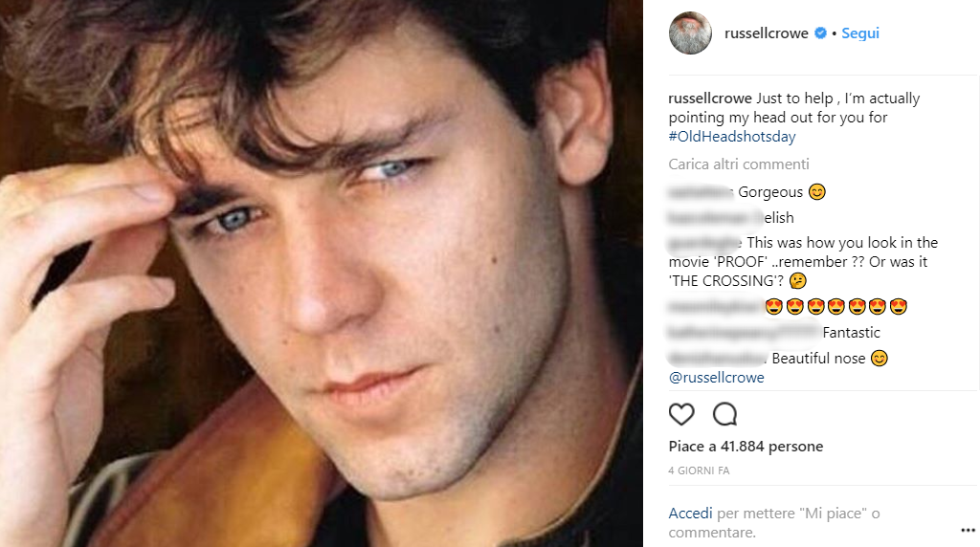View likes via Piace a 41.884 persone

coord(746,447)
